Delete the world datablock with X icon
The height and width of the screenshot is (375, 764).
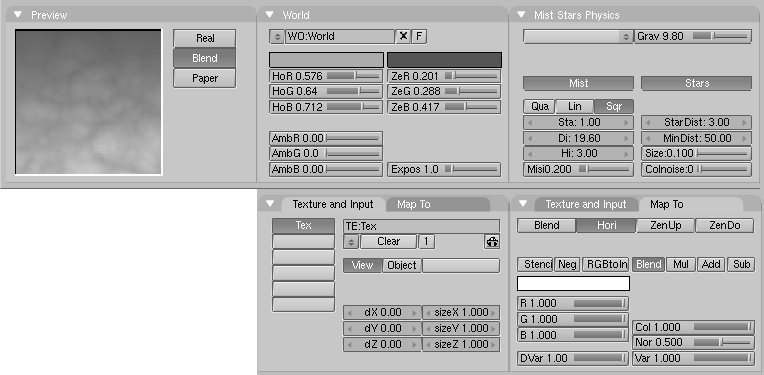[403, 37]
